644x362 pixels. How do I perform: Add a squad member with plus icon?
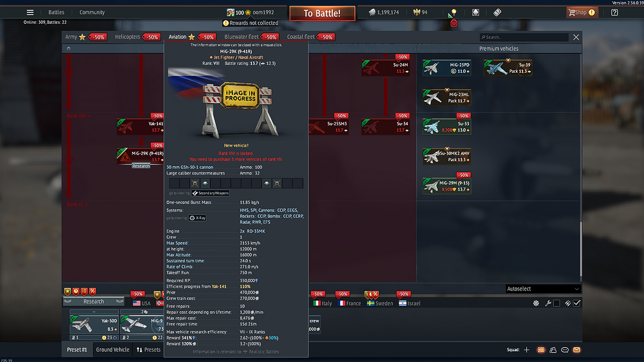527,350
